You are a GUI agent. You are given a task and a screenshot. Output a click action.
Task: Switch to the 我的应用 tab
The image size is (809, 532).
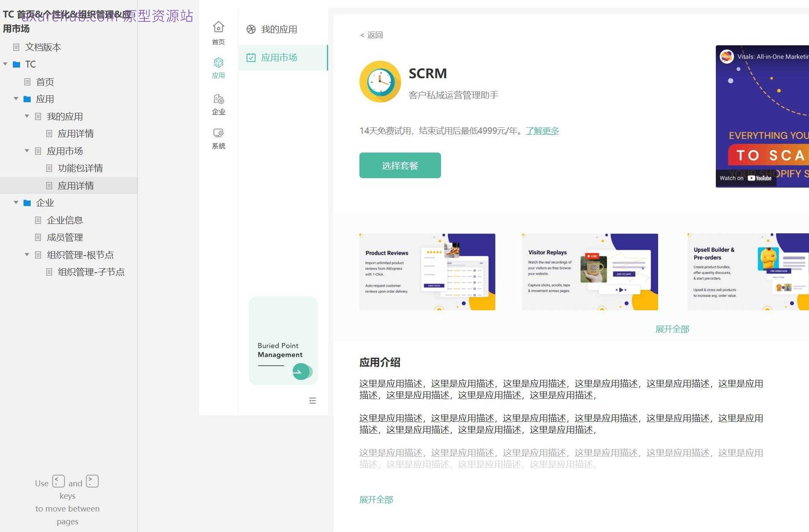click(x=280, y=29)
